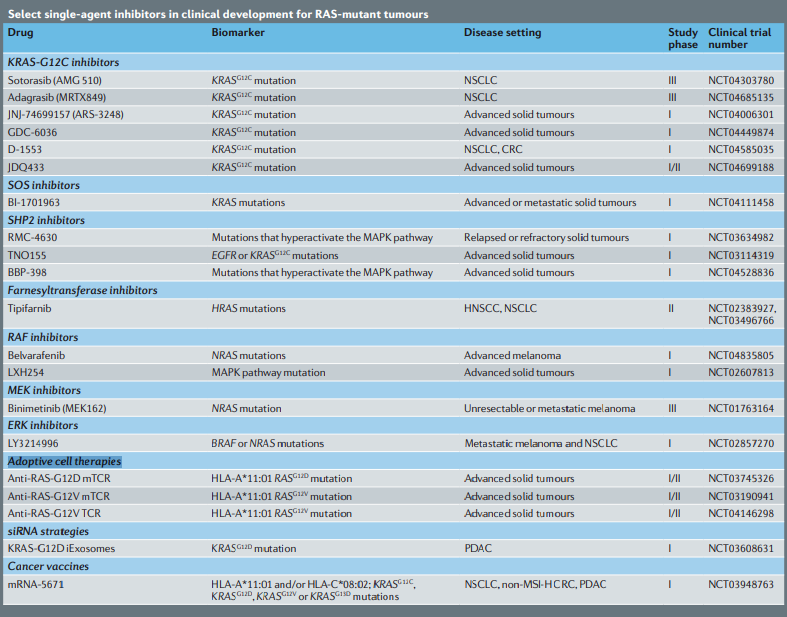Click 'NSCLC, CRC' disease setting cell
Screen dimensions: 787x617
pos(493,150)
